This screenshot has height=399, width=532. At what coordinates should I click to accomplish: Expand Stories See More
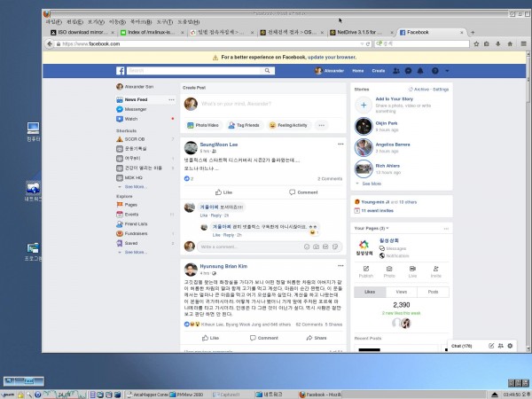[x=372, y=184]
